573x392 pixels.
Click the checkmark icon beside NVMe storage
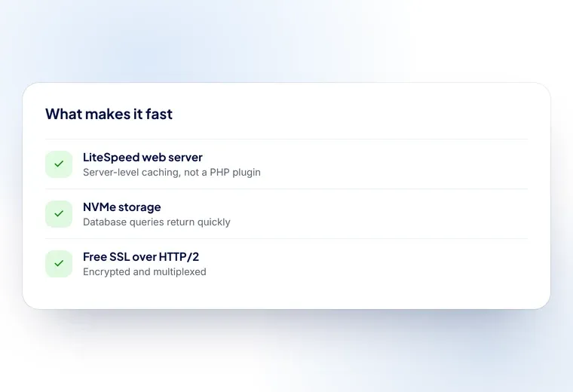tap(59, 214)
